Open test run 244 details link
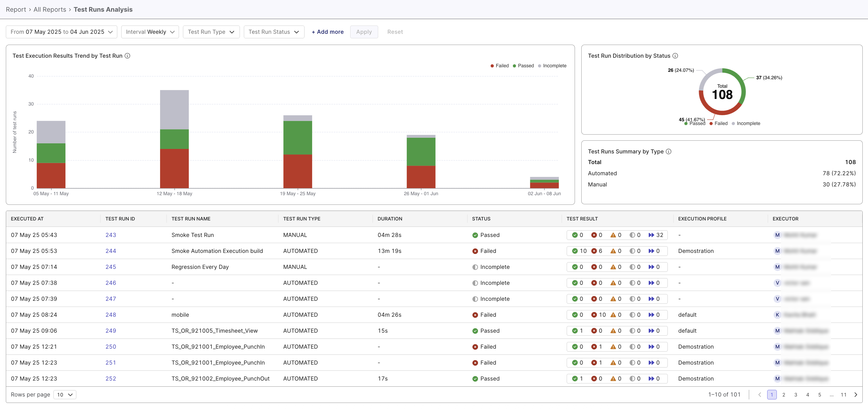This screenshot has width=868, height=409. (111, 251)
